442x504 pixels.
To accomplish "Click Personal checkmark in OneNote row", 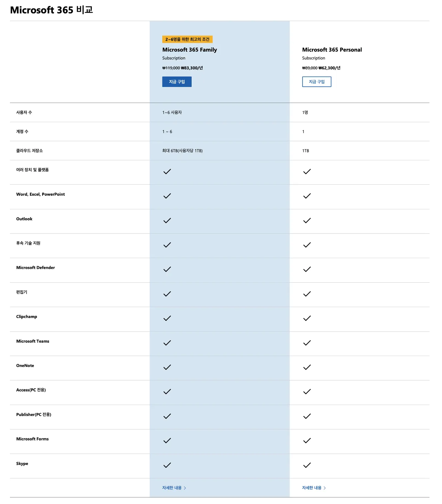I will click(307, 367).
